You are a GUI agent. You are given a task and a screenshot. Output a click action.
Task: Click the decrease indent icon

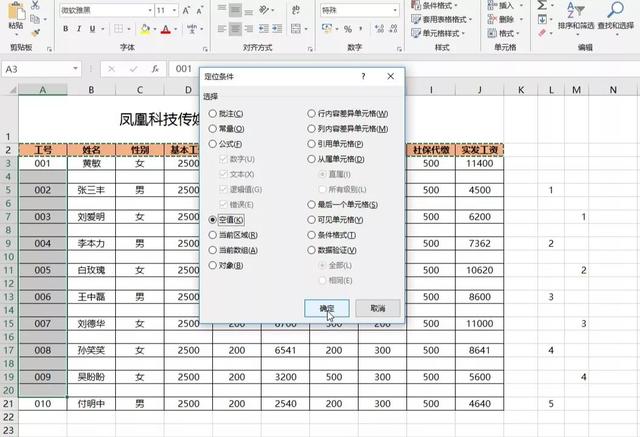click(264, 29)
